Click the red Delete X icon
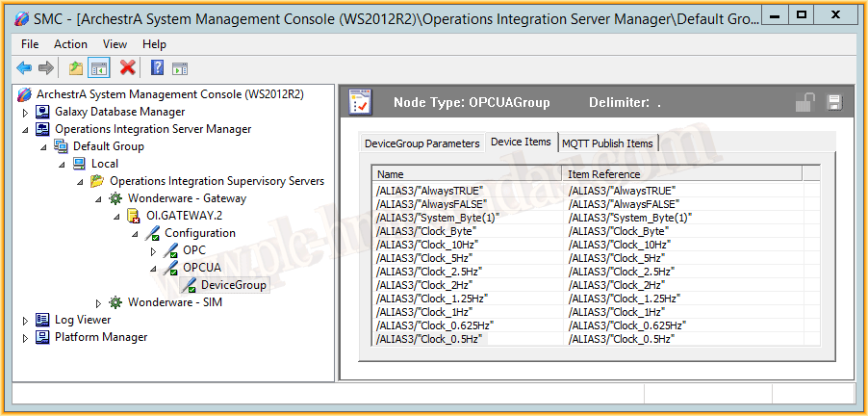 tap(127, 67)
